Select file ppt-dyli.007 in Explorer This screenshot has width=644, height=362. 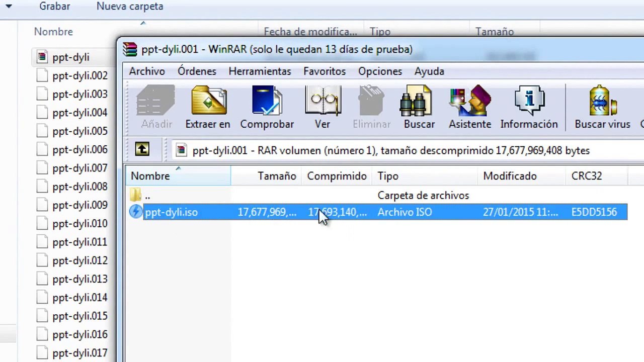[x=80, y=168]
